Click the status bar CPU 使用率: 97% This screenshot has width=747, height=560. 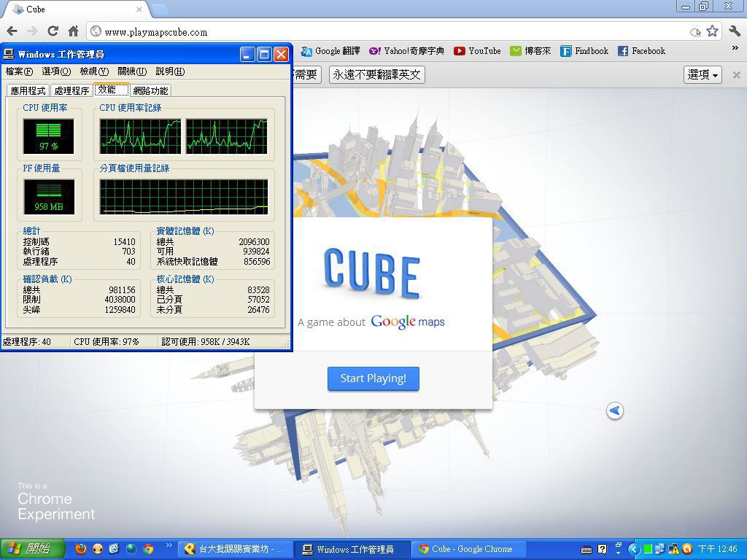click(107, 342)
